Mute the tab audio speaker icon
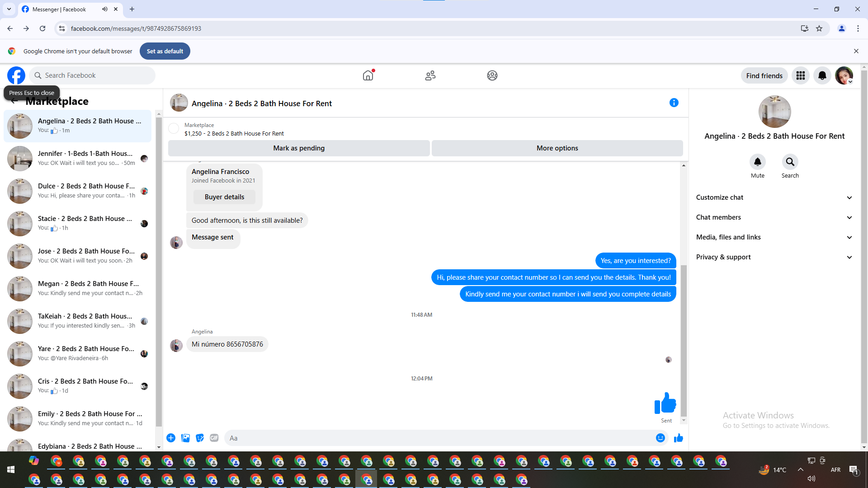868x488 pixels. [x=105, y=9]
